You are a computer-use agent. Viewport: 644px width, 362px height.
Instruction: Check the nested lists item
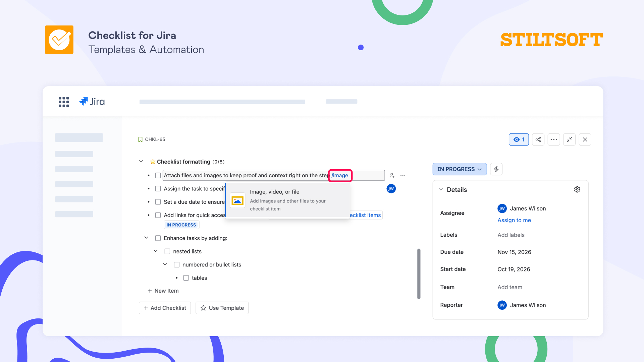point(167,251)
